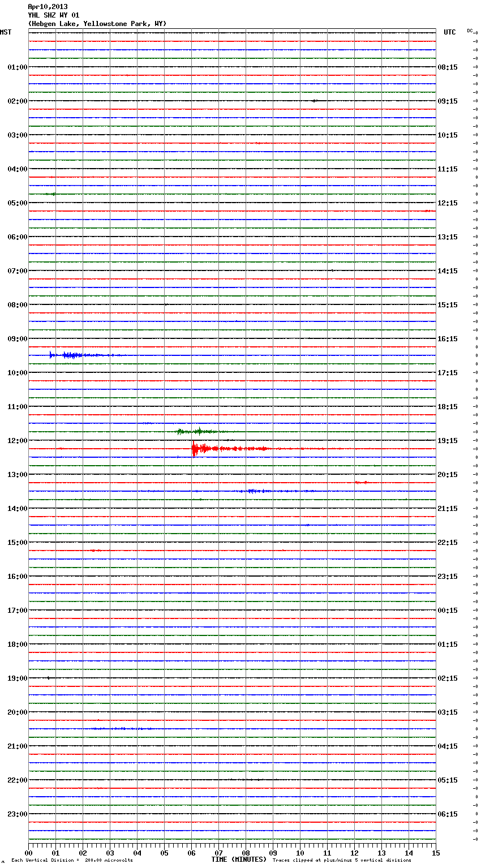Click the small red blip on the 15:15 trace
Screen dimensions: 481x868
point(96,550)
